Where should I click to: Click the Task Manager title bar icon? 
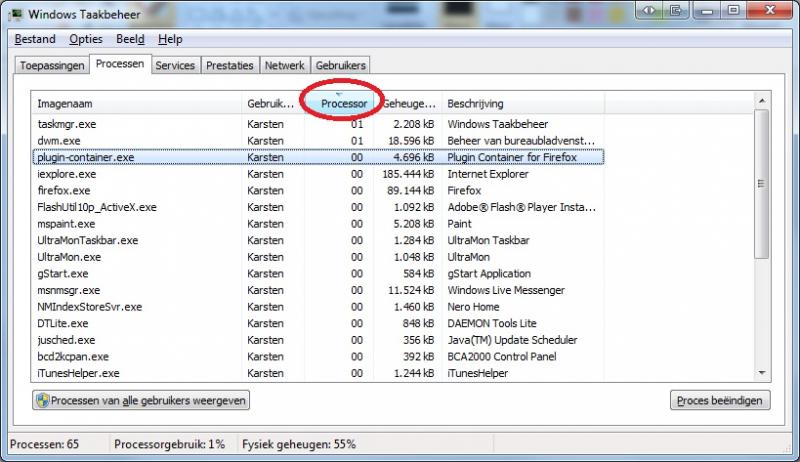15,14
